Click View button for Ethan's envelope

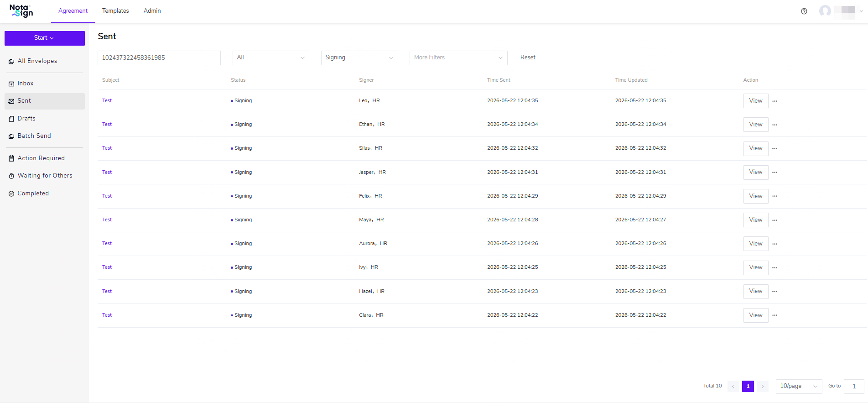click(x=756, y=125)
